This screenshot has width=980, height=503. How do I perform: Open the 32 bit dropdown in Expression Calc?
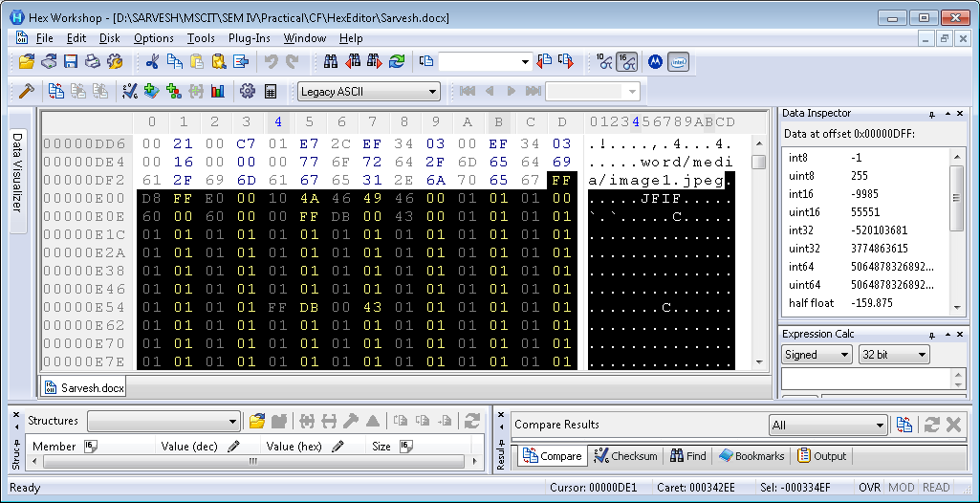point(922,354)
